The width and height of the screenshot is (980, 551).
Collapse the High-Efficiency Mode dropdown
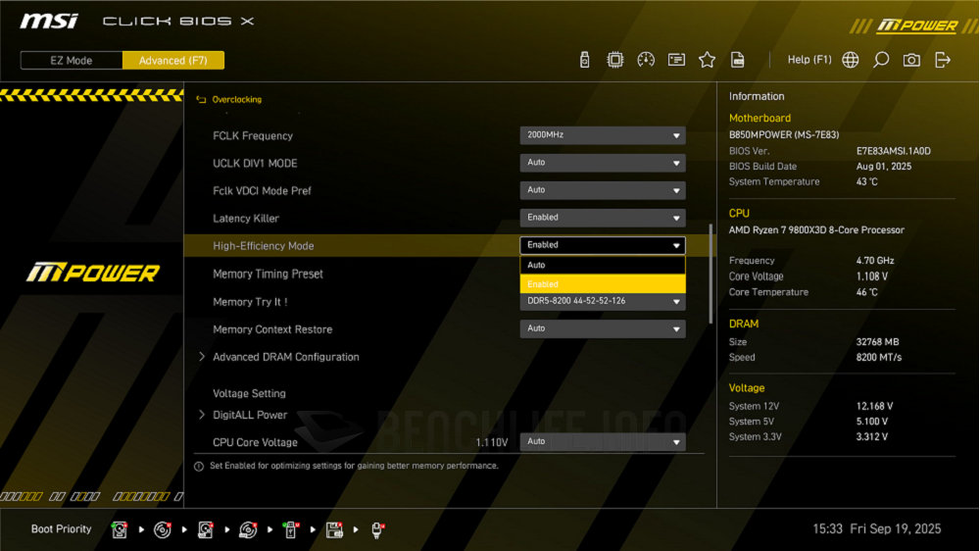(603, 245)
